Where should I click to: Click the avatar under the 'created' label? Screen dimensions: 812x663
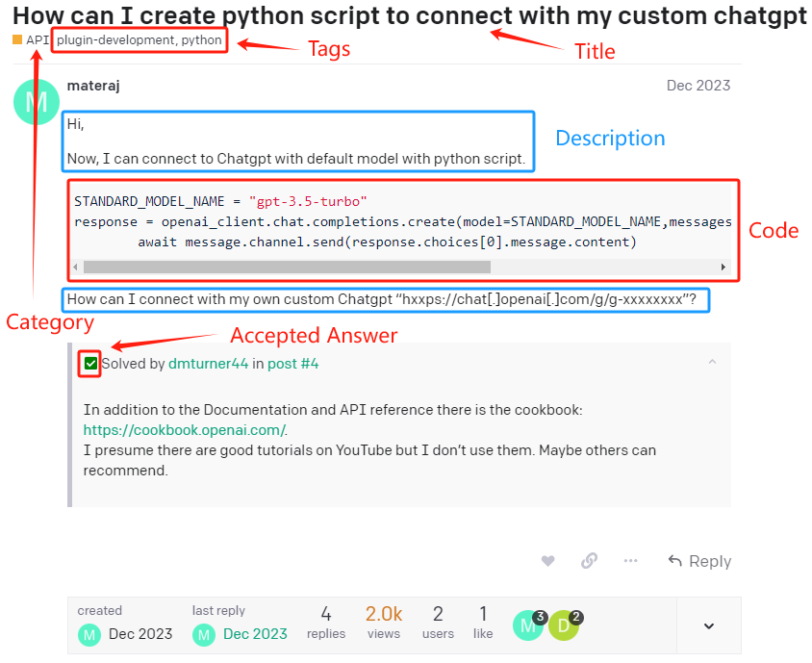click(x=89, y=634)
